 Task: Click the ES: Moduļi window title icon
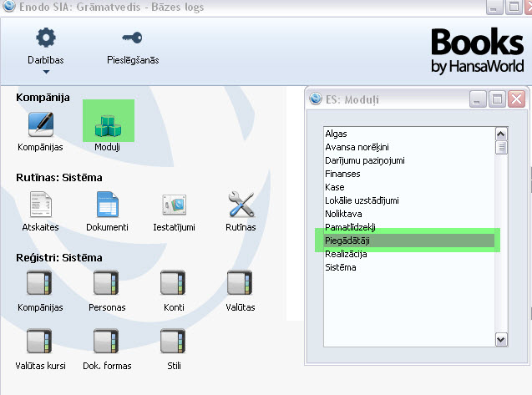[x=316, y=99]
